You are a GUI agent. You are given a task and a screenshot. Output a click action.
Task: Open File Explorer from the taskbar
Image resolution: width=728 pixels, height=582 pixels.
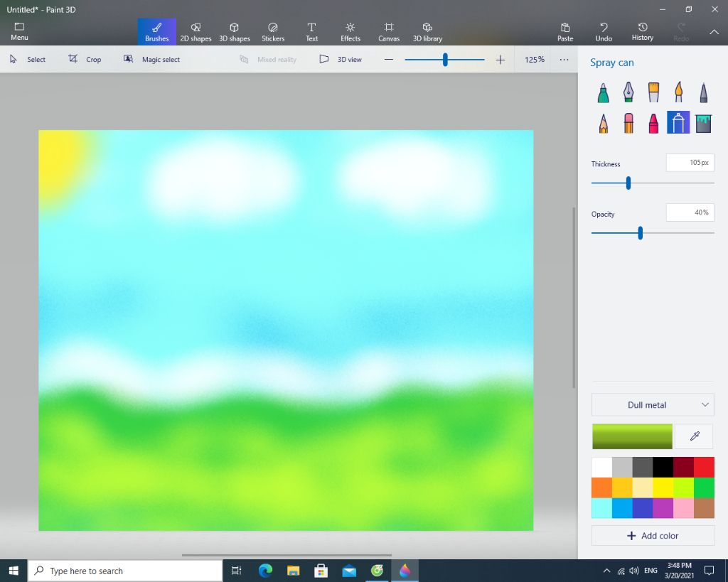(x=294, y=571)
